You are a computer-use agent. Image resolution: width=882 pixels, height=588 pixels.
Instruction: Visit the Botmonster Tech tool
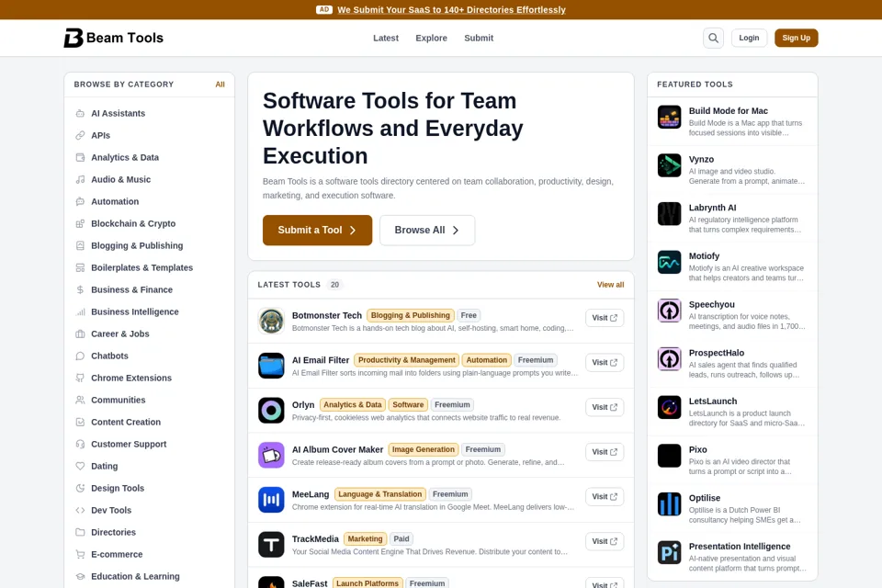point(605,318)
